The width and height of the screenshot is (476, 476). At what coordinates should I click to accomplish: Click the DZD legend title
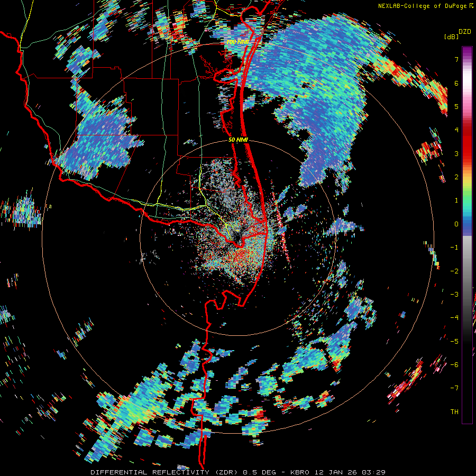click(x=465, y=32)
